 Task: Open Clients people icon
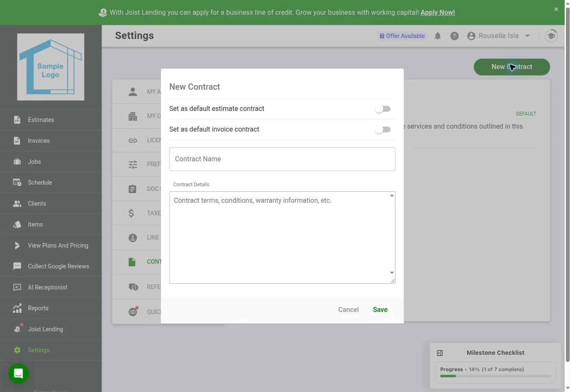point(17,204)
